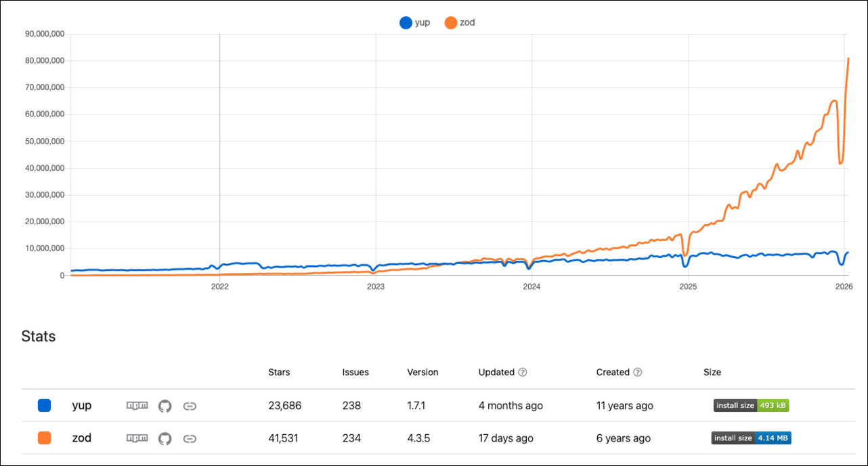This screenshot has width=868, height=466.
Task: Click the blue color swatch for yup
Action: click(45, 406)
